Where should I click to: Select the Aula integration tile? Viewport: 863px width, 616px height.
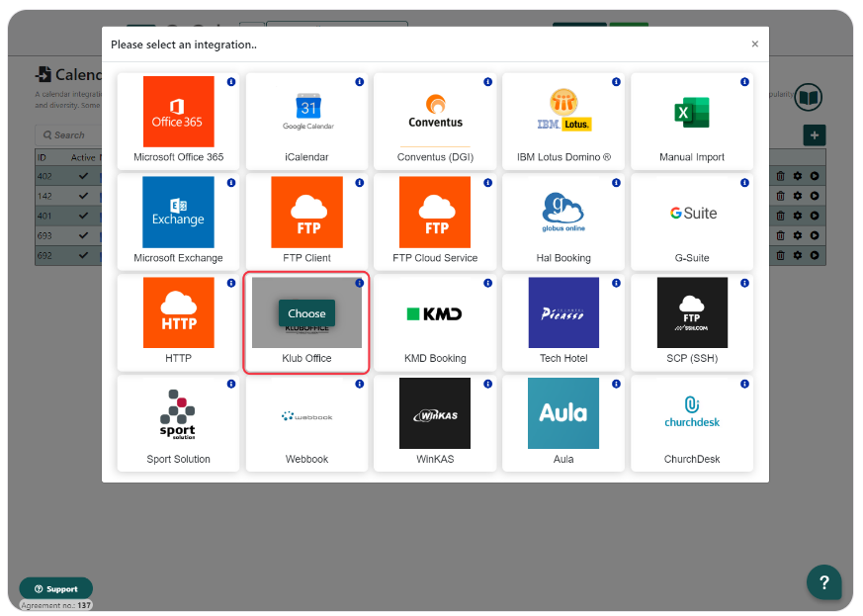(563, 423)
